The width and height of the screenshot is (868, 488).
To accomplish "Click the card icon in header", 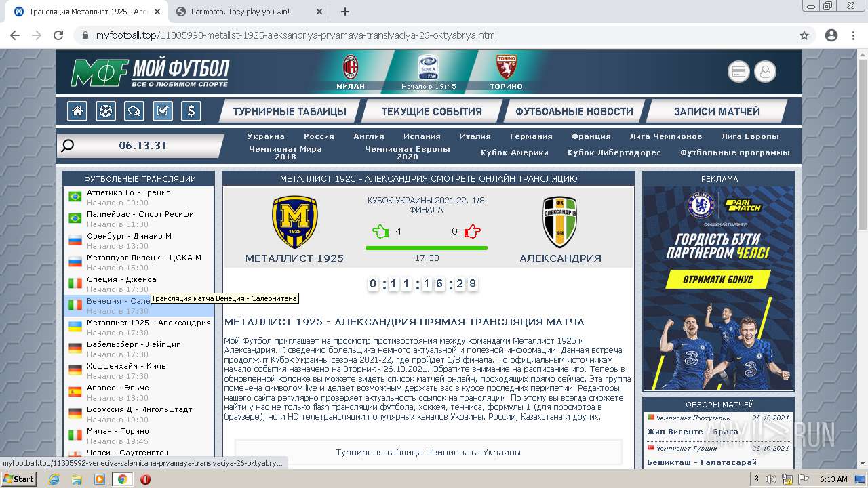I will tap(738, 71).
